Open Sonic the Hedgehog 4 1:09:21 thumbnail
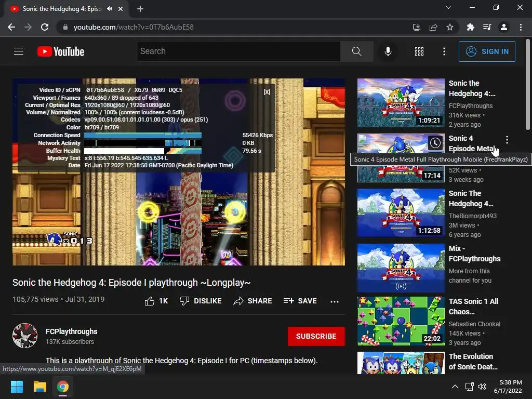This screenshot has height=399, width=532. (x=401, y=103)
